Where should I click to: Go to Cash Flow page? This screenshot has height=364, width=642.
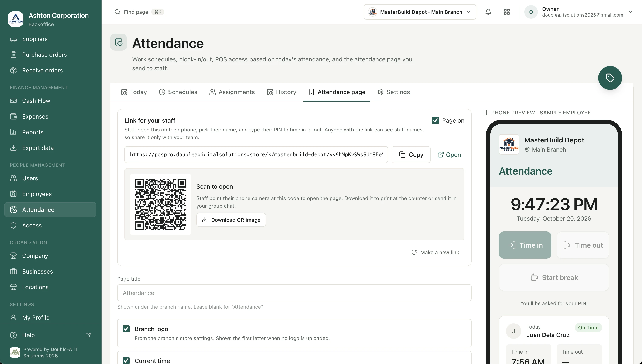(50, 101)
